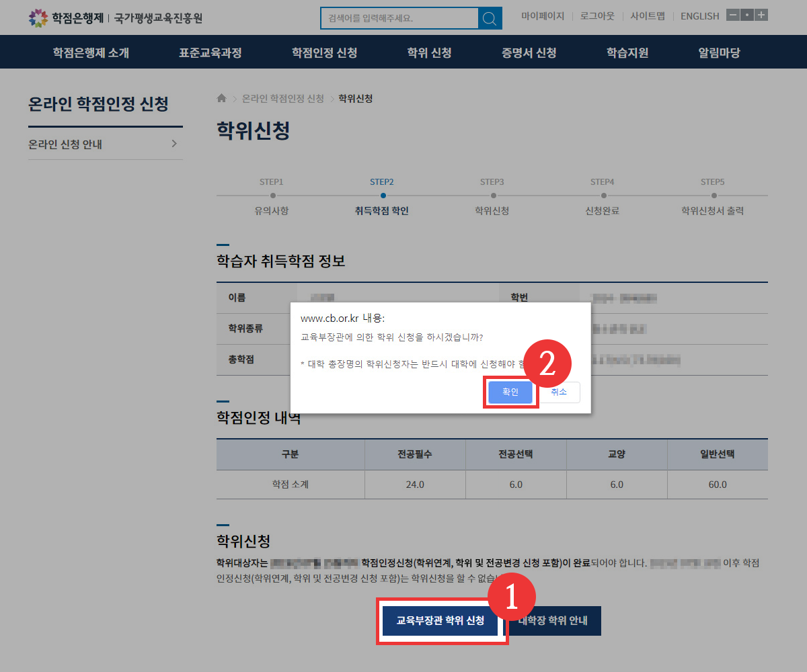Reset font size with dot icon

[746, 15]
